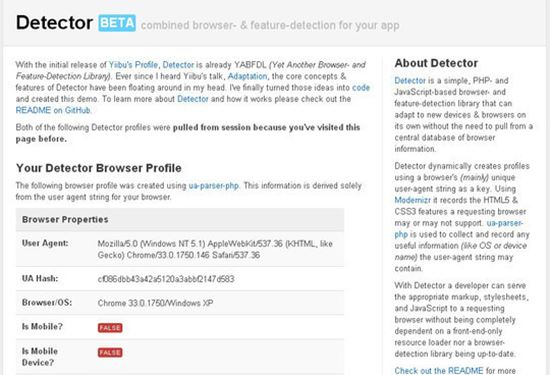Click the ua-parser-php link in the About sidebar
This screenshot has height=375, width=550.
[x=459, y=229]
